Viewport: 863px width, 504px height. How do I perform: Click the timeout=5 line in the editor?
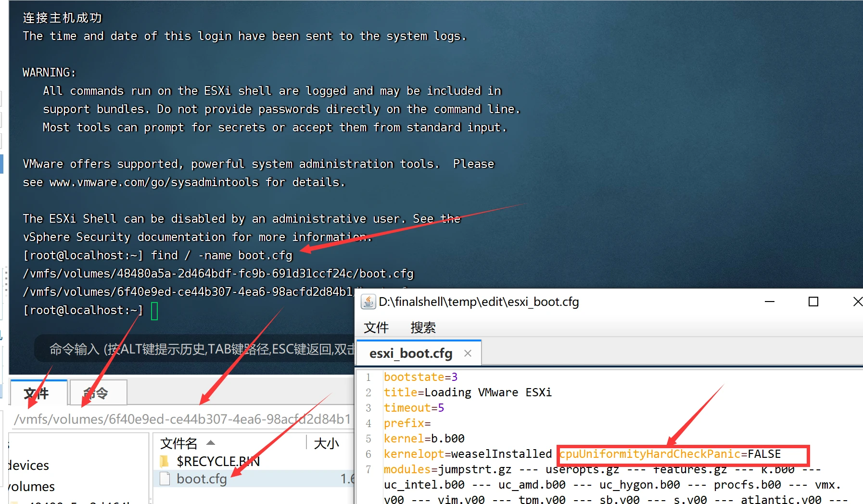(414, 408)
